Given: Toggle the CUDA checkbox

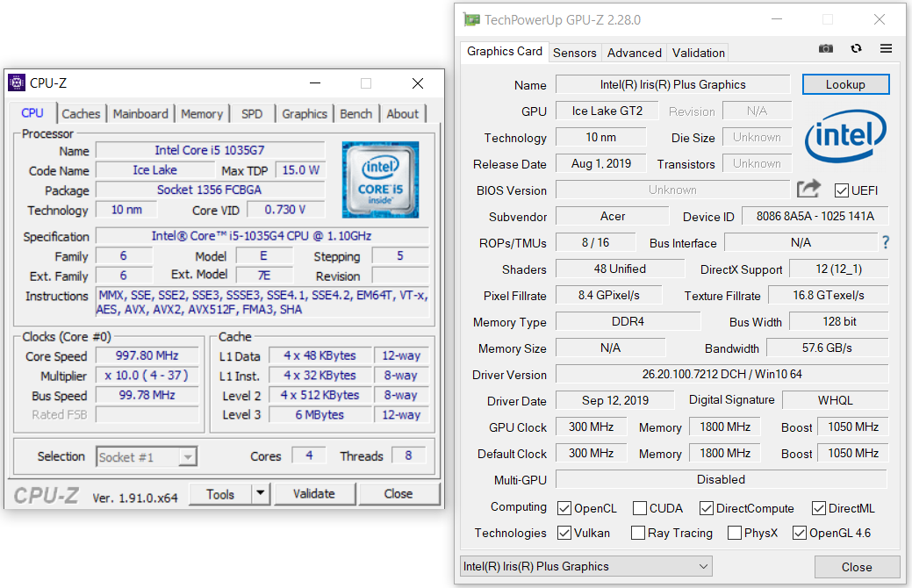Looking at the screenshot, I should pos(640,508).
